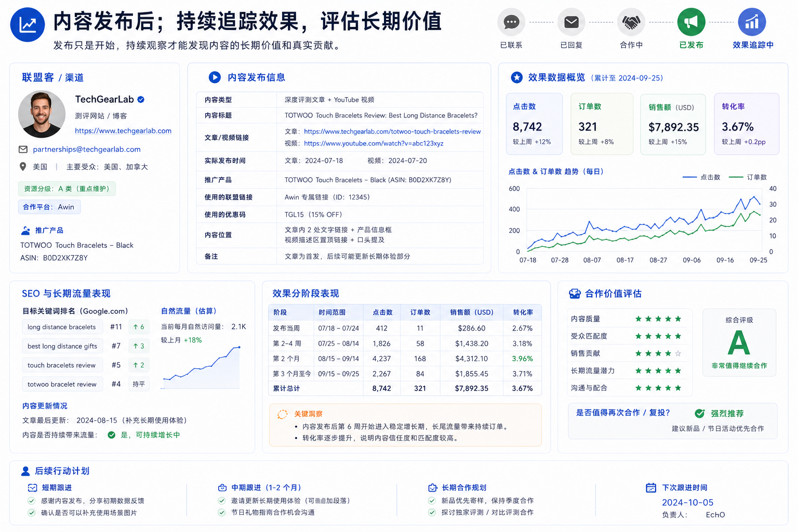Click the 'long distance bracelets' keyword chip

point(62,327)
